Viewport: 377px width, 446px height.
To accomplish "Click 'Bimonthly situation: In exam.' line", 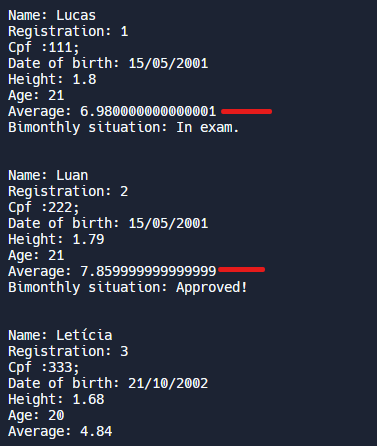I will click(x=123, y=127).
